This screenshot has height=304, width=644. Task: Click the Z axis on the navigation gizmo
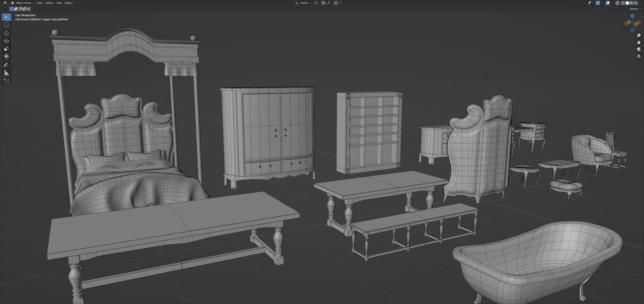click(x=632, y=16)
